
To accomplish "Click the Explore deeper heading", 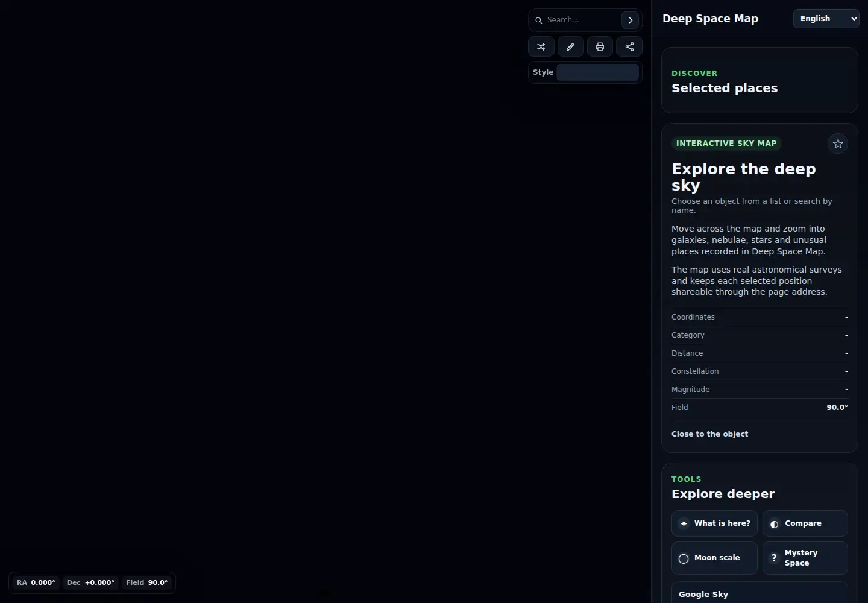I will pyautogui.click(x=723, y=494).
